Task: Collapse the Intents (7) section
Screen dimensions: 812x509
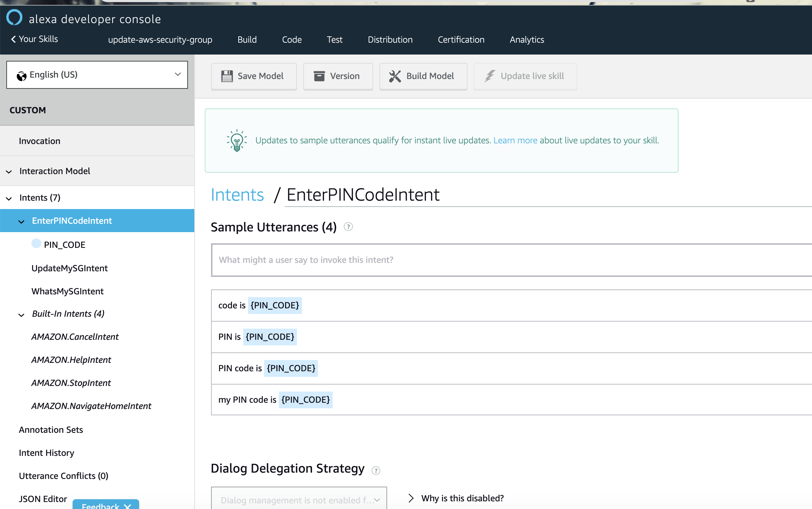Action: (x=9, y=198)
